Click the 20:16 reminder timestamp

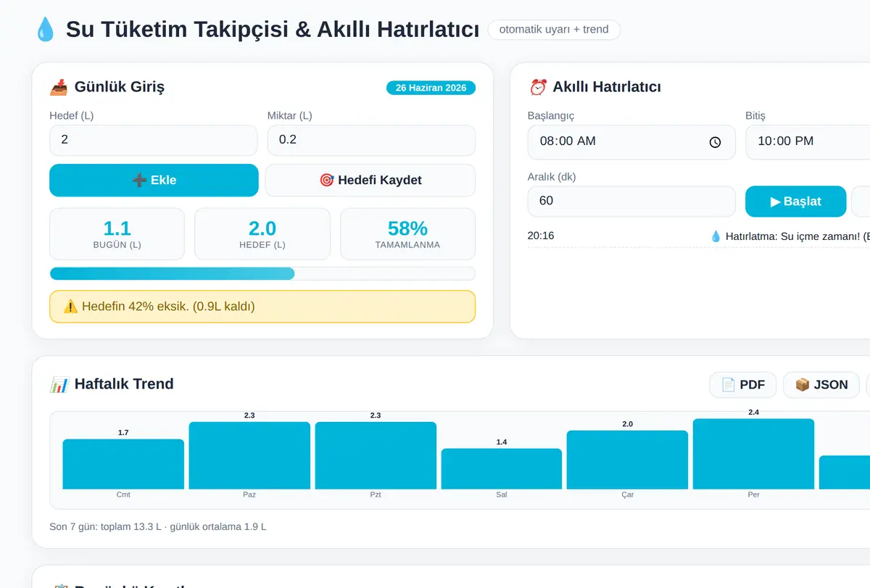pos(541,236)
